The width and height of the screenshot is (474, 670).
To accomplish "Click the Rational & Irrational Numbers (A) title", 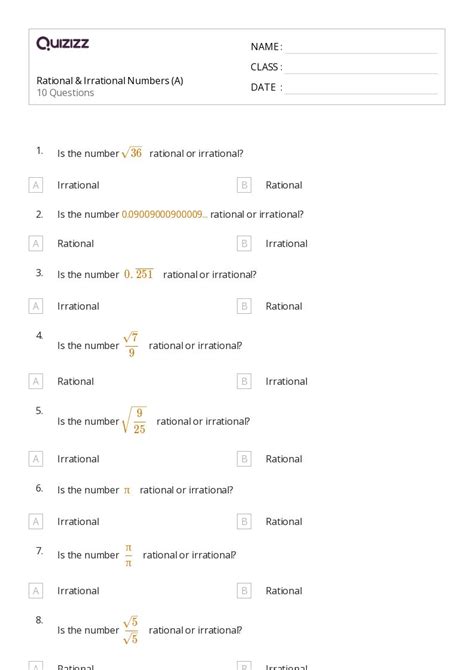I will (x=110, y=80).
